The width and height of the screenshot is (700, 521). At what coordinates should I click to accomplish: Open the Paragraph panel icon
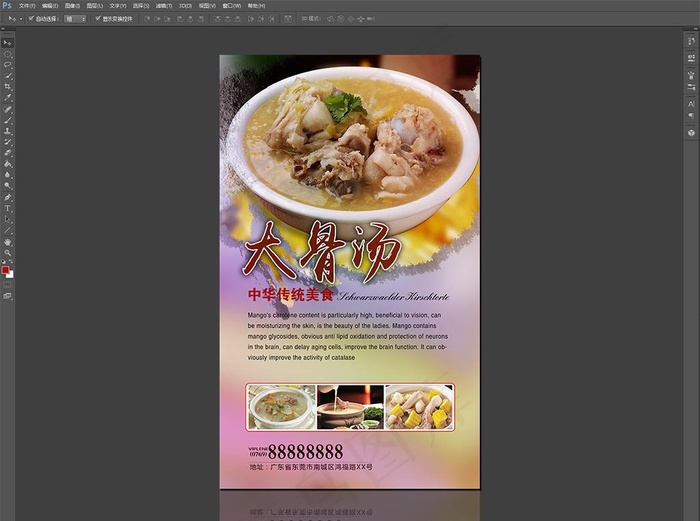(x=691, y=115)
